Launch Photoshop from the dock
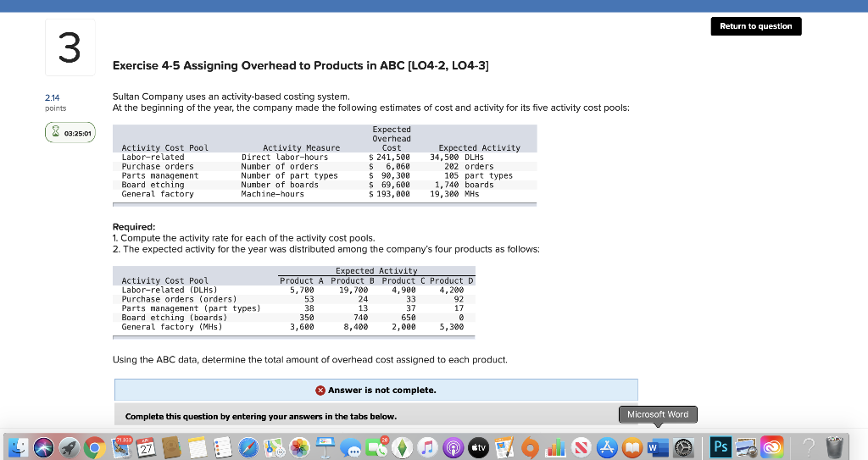The width and height of the screenshot is (868, 460). point(721,446)
